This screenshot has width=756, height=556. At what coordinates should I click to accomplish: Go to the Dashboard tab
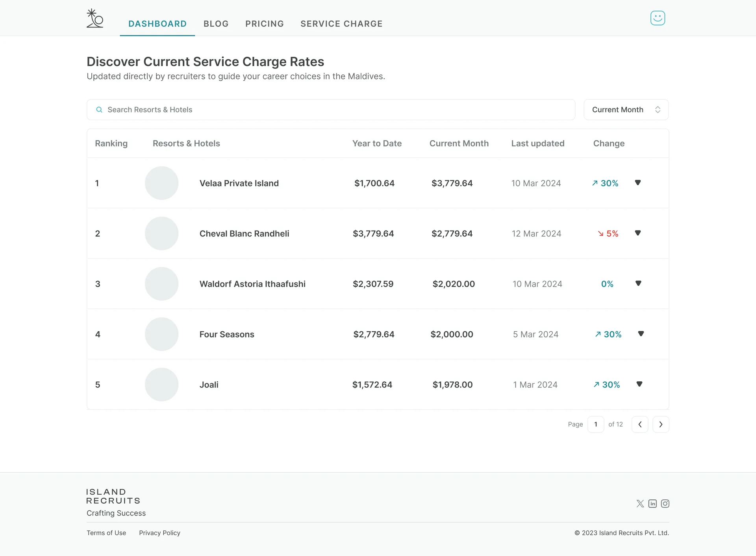click(157, 24)
